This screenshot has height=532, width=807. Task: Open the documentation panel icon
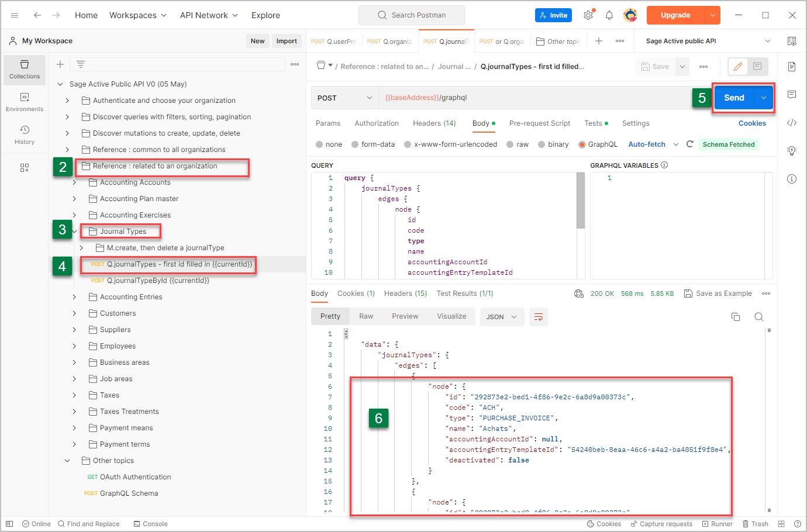[x=792, y=67]
